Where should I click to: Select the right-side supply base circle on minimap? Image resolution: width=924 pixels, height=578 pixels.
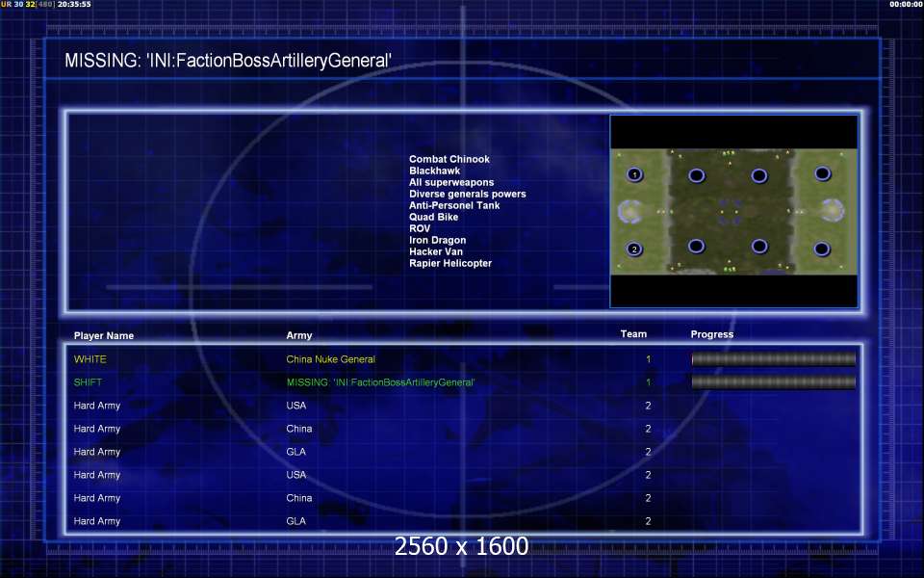pyautogui.click(x=832, y=210)
